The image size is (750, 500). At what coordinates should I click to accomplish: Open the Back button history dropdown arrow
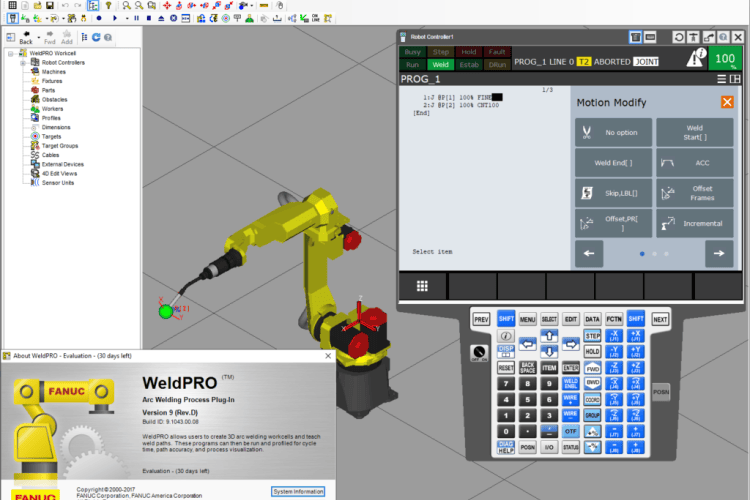36,37
